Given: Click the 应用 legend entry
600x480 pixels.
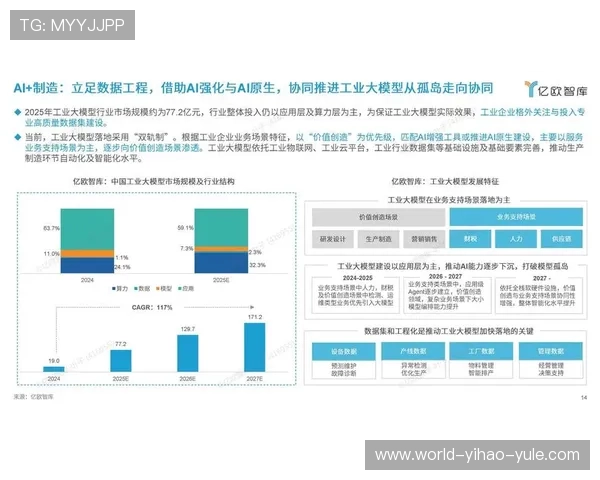Looking at the screenshot, I should (x=186, y=289).
